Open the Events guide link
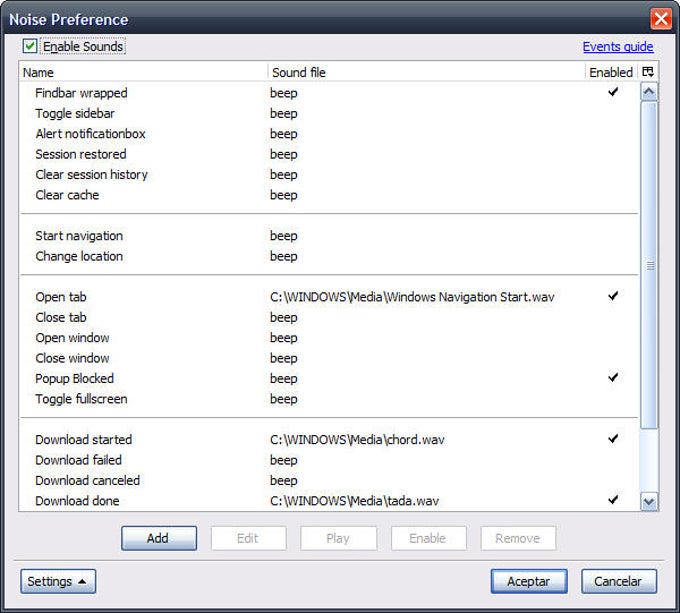 point(618,47)
